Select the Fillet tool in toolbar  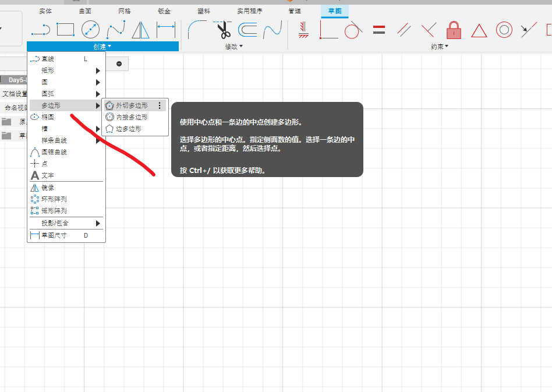[x=197, y=29]
